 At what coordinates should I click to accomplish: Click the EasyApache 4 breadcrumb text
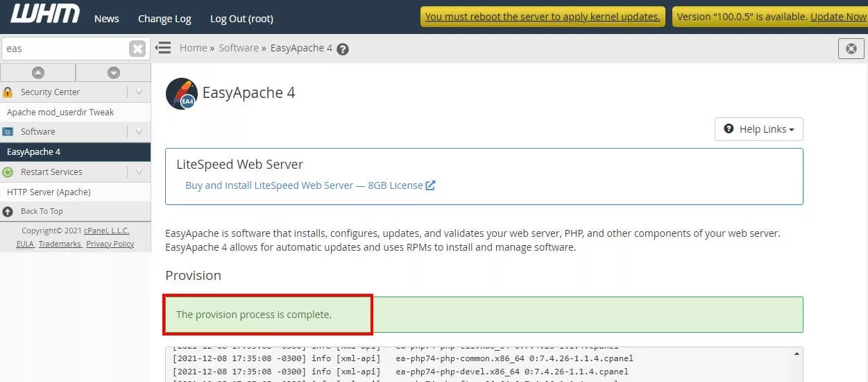pos(301,48)
